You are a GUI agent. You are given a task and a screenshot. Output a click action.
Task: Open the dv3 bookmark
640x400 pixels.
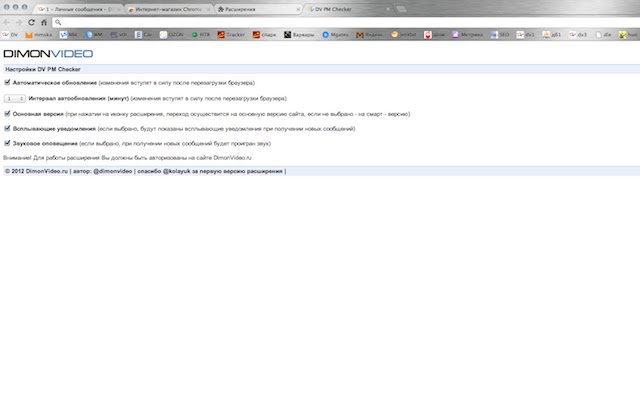578,35
